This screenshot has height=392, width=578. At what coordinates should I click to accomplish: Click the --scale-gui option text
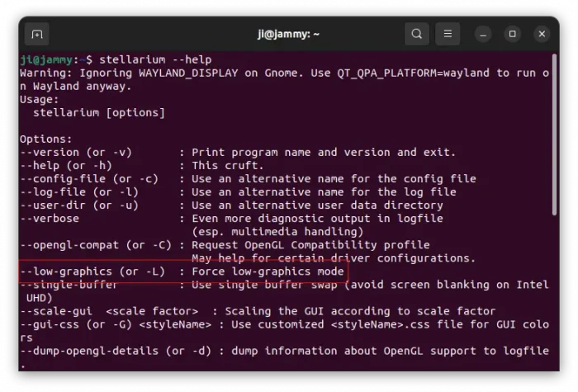pos(56,311)
